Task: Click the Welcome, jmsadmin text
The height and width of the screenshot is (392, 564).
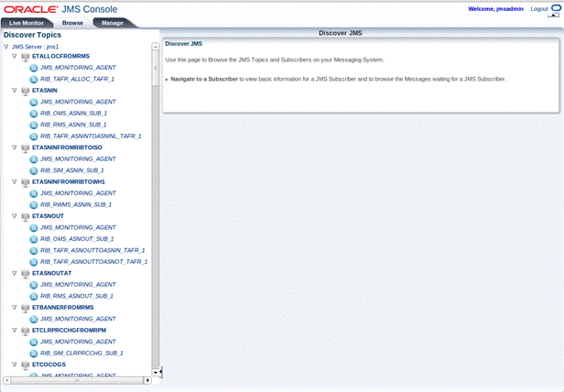Action: (x=495, y=9)
